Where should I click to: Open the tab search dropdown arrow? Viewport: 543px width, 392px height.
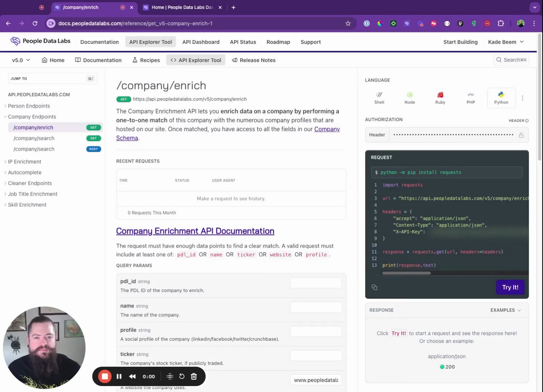point(534,7)
